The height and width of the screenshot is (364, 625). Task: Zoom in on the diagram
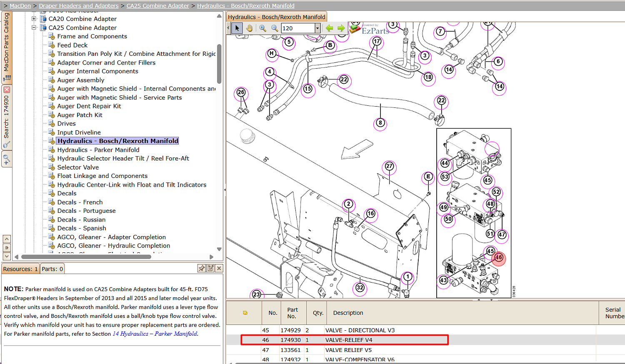(x=262, y=28)
